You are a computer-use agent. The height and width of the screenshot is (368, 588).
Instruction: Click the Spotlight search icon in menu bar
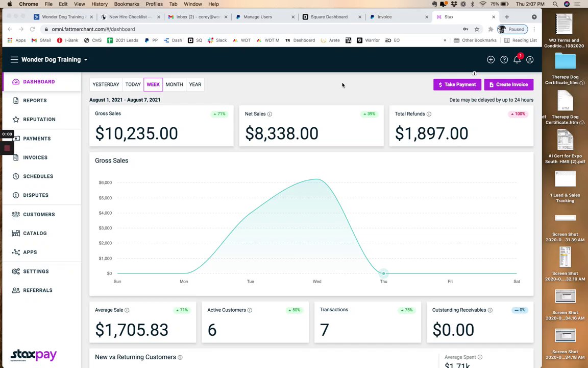click(555, 4)
